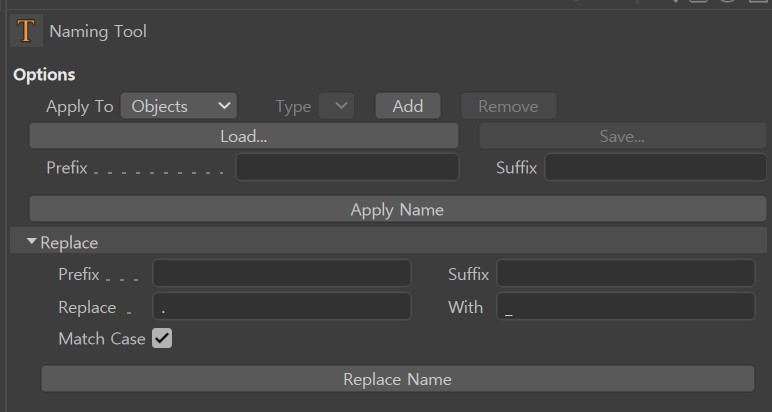
Task: Click the Save... button
Action: pyautogui.click(x=622, y=136)
